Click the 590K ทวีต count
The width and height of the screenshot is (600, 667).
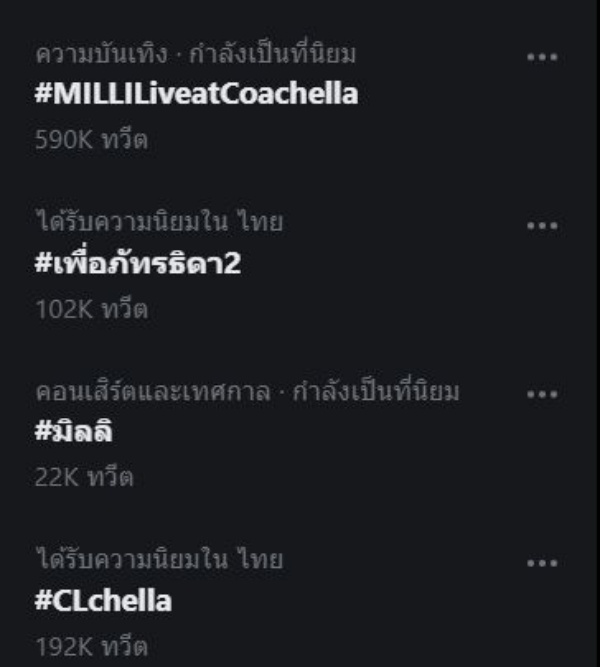point(91,140)
